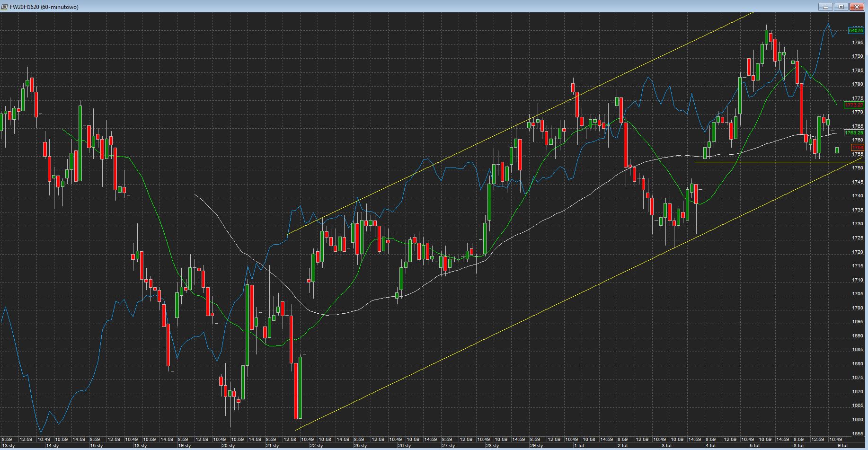
Task: Click the 1660 price axis label
Action: click(858, 420)
